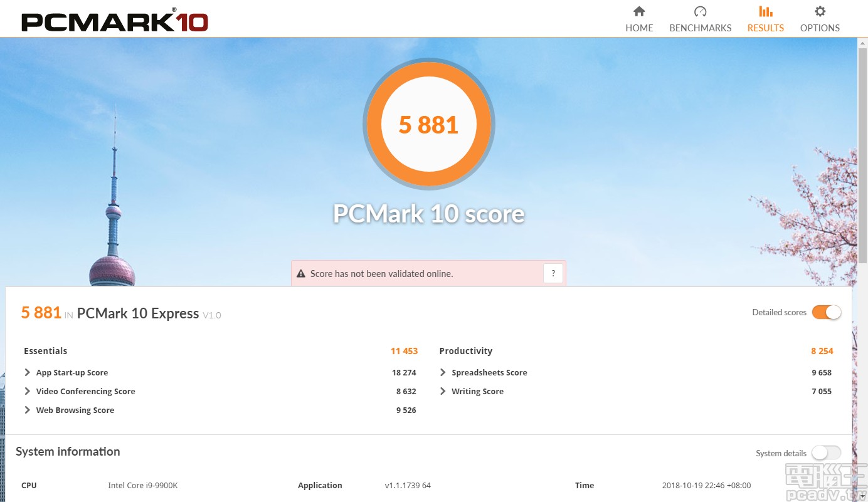Go to the HOME section
The height and width of the screenshot is (502, 868).
click(x=639, y=19)
